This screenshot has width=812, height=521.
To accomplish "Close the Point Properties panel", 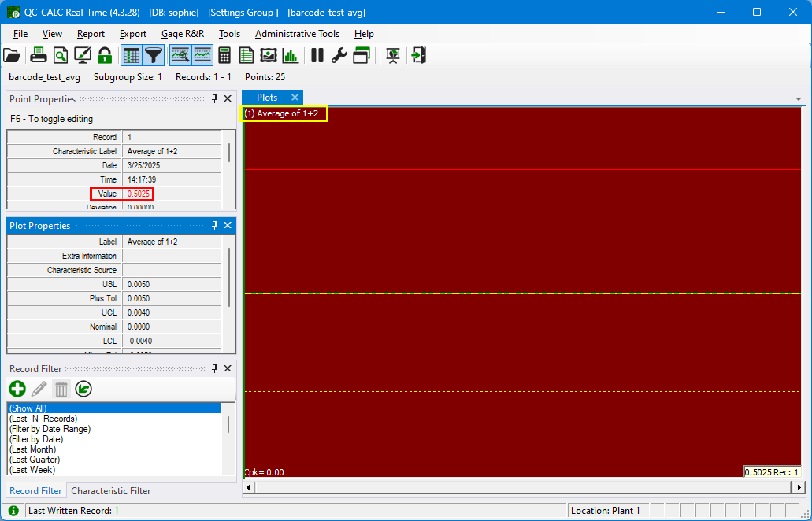I will coord(228,99).
